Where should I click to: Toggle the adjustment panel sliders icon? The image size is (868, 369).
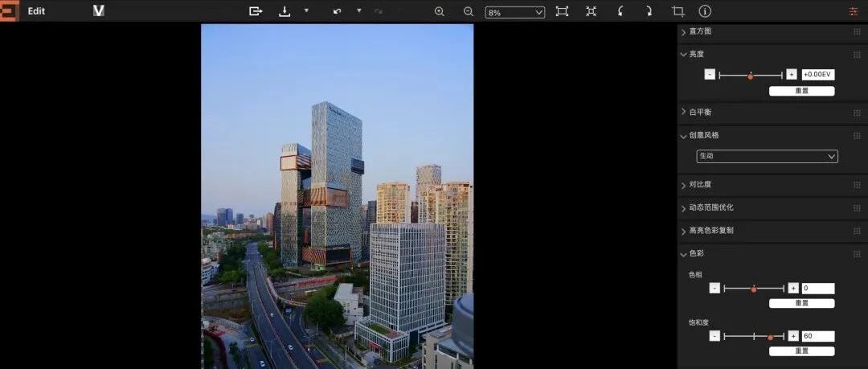pyautogui.click(x=853, y=11)
